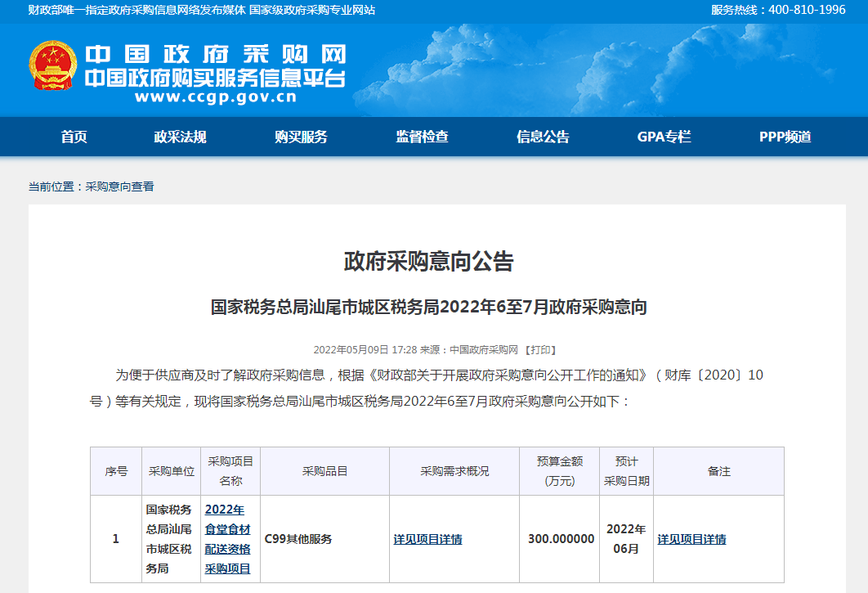
Task: Open the 信息公告 navigation item
Action: tap(543, 137)
